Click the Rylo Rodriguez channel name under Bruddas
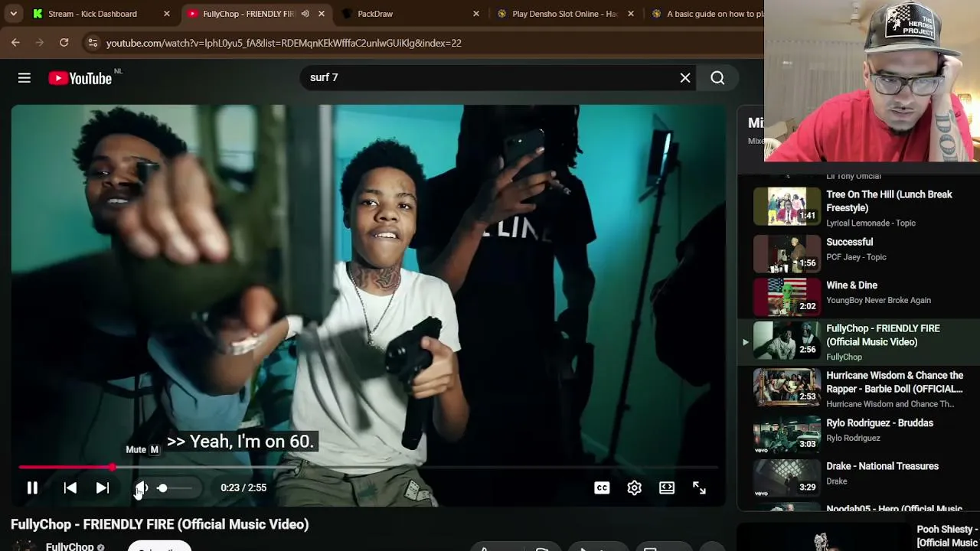 pyautogui.click(x=853, y=439)
